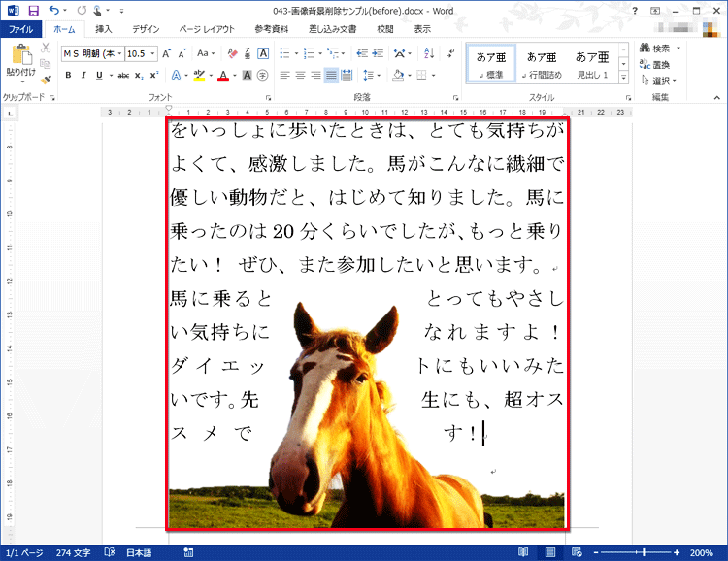Center the paragraph text
The image size is (728, 561).
(x=300, y=76)
